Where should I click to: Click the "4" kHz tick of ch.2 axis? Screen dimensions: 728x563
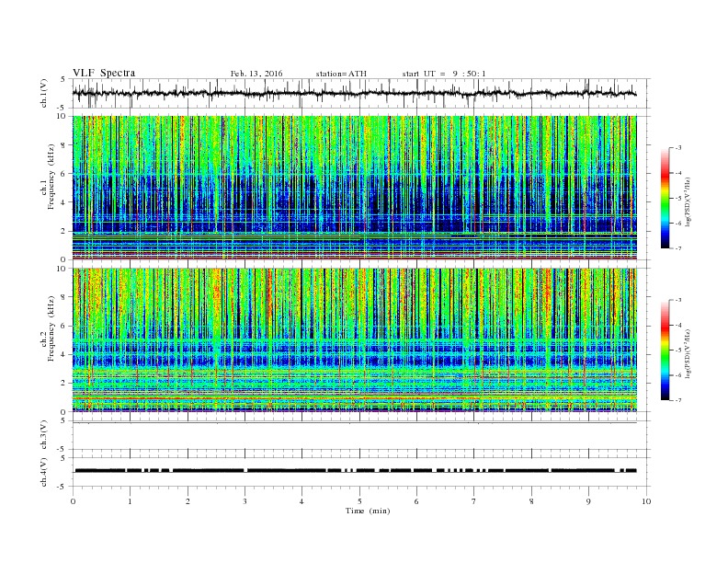click(64, 354)
